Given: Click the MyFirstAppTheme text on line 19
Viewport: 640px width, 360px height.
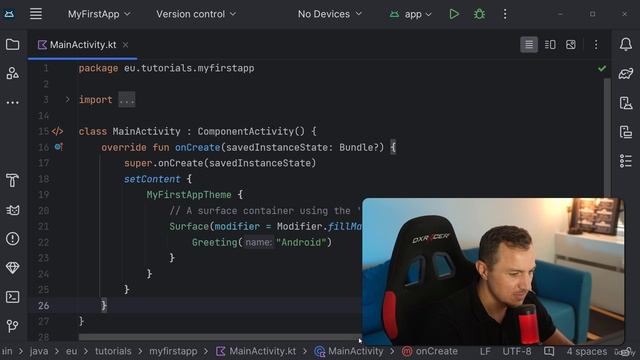Looking at the screenshot, I should click(189, 195).
